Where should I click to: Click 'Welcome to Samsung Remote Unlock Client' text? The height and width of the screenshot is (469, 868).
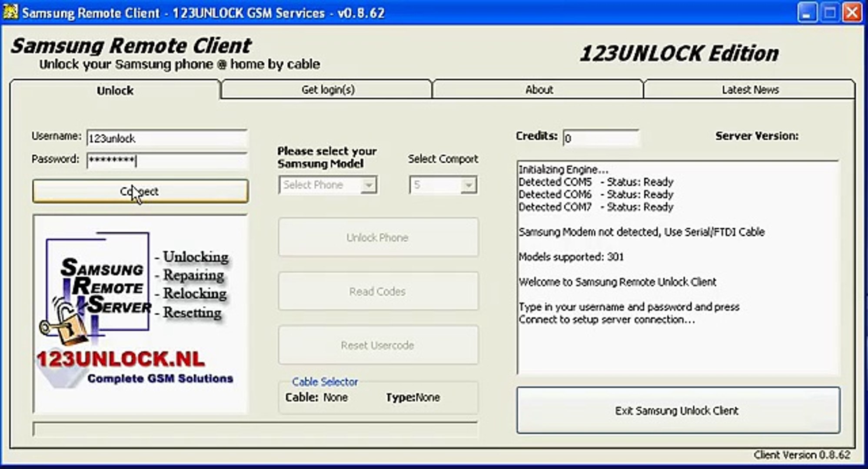(617, 282)
